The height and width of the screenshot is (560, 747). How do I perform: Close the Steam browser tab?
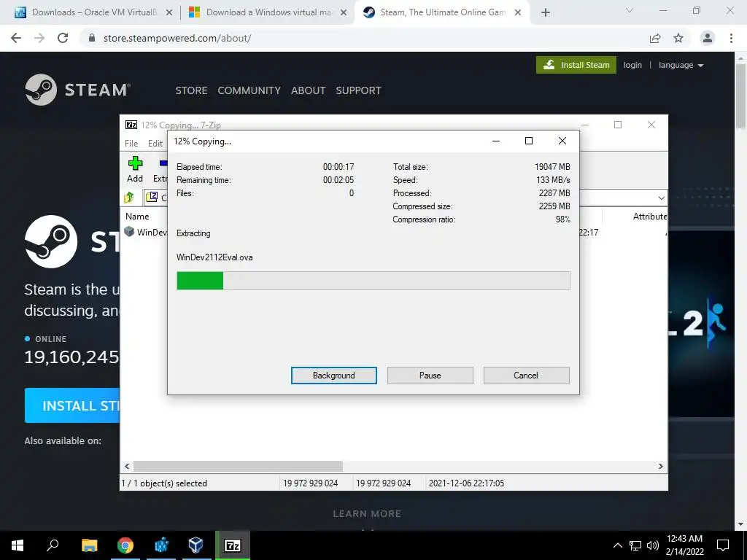point(518,12)
